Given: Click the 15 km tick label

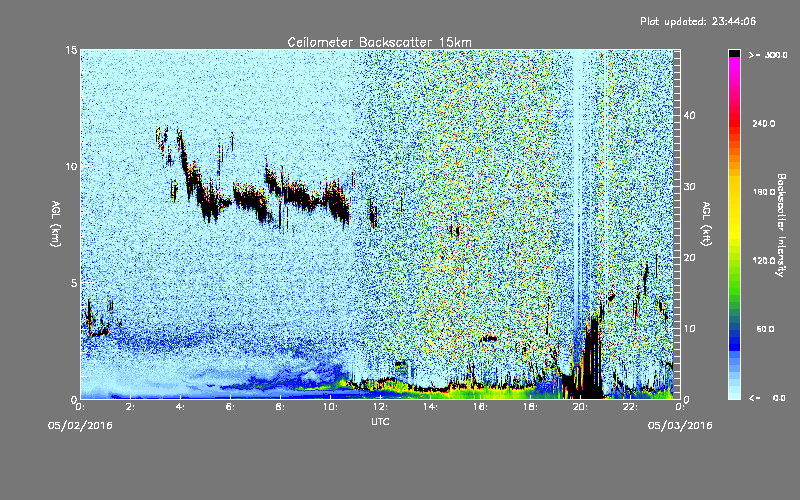Looking at the screenshot, I should tap(71, 50).
